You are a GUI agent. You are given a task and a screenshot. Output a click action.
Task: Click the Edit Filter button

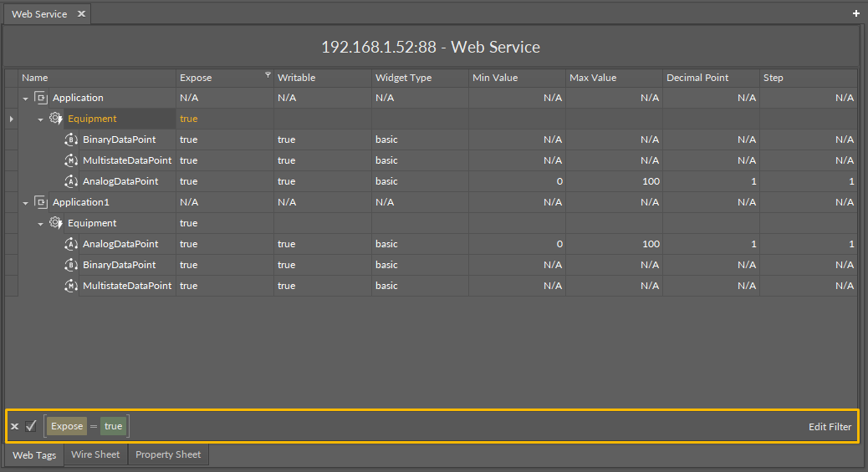click(x=830, y=427)
